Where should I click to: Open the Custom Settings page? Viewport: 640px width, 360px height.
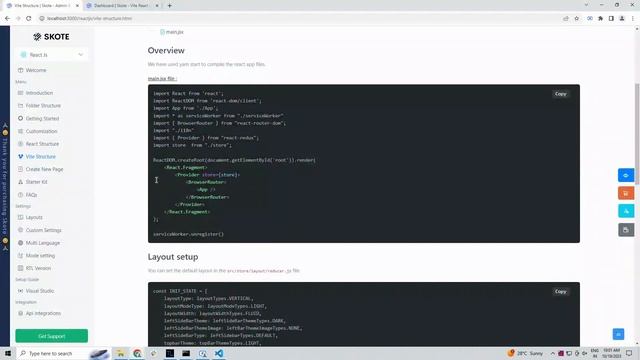(44, 230)
